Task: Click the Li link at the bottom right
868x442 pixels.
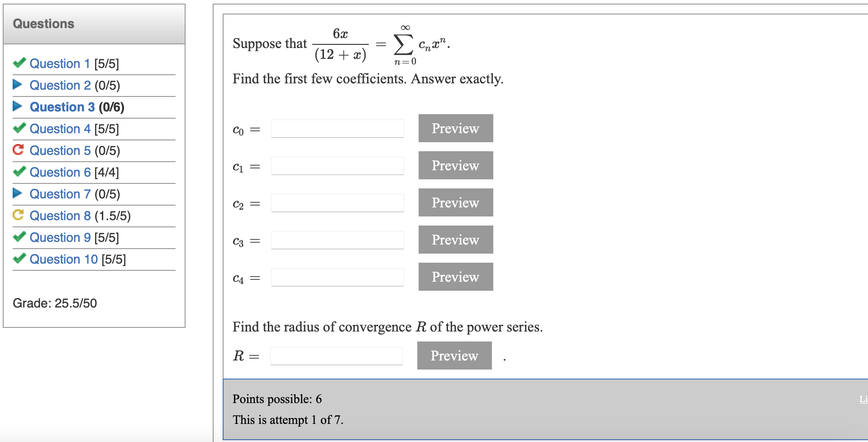Action: tap(863, 399)
